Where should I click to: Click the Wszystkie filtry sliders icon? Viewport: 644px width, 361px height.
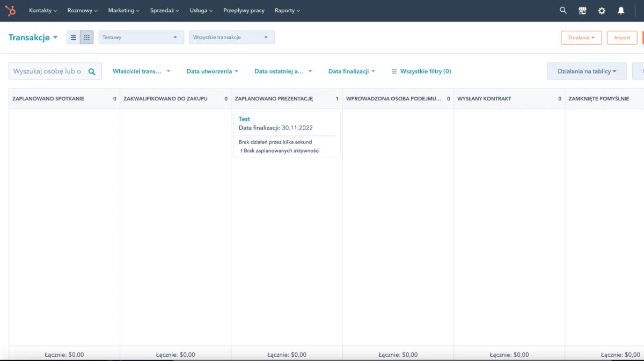(x=394, y=71)
